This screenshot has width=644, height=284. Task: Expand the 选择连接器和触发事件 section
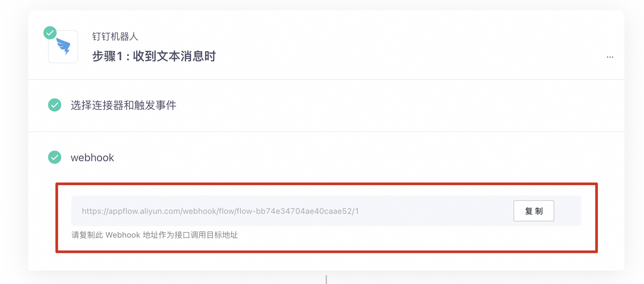326,106
